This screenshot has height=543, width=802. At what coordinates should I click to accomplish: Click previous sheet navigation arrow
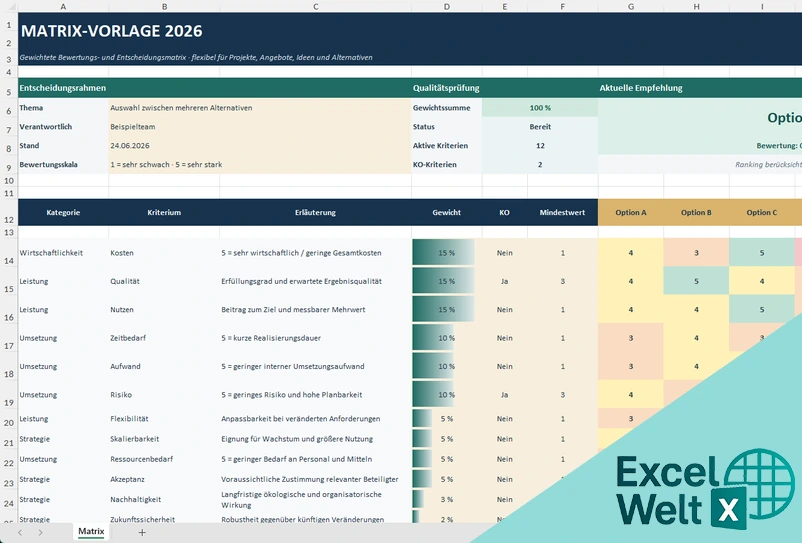point(20,532)
